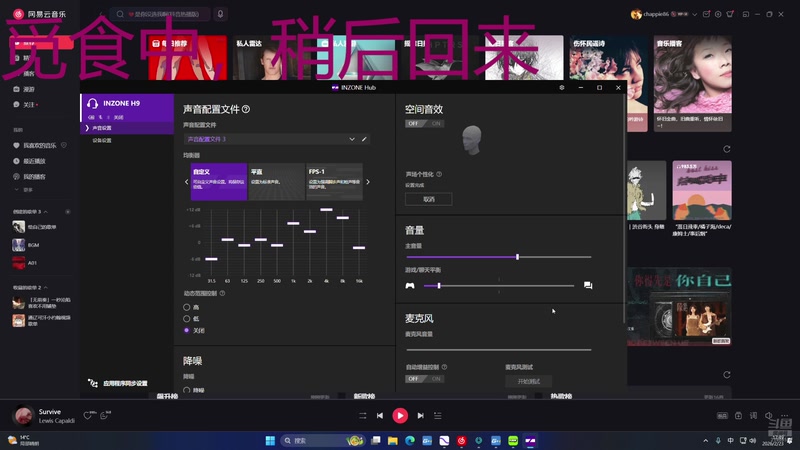Refresh the lower NetEase recommendation section

tap(727, 374)
